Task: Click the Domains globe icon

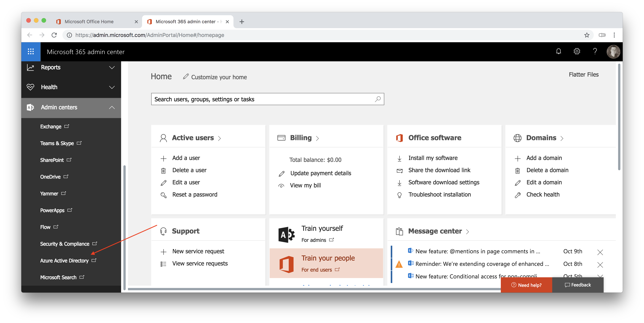Action: pyautogui.click(x=517, y=138)
